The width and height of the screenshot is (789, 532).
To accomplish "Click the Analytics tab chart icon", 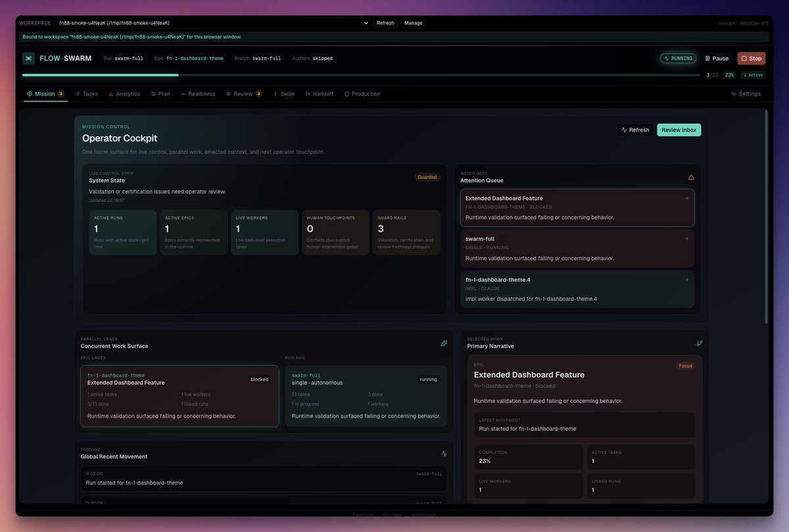I will click(111, 94).
